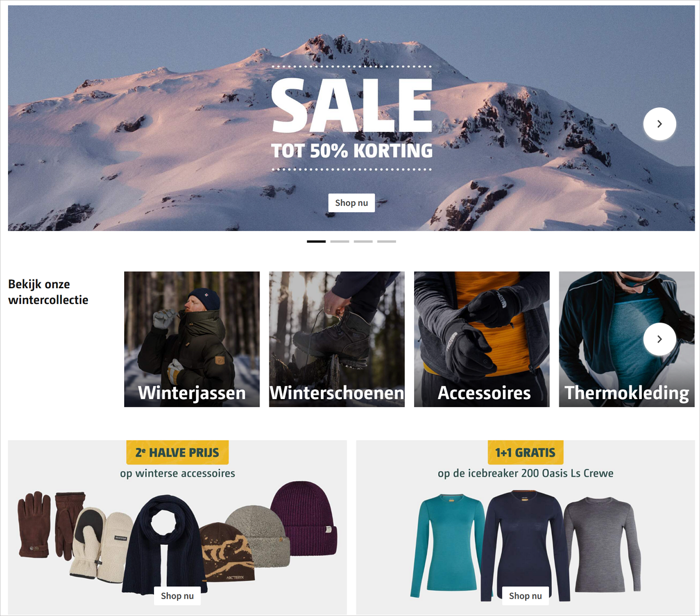Click the winter collection carousel next arrow

(659, 339)
